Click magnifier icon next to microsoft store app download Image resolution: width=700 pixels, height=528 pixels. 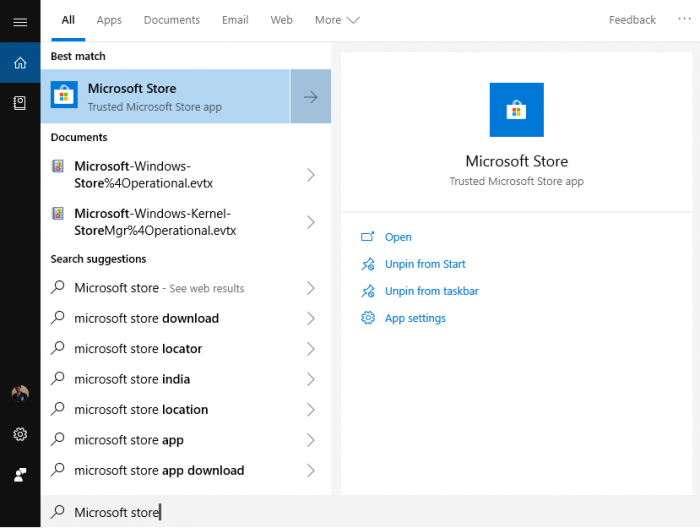click(x=58, y=469)
